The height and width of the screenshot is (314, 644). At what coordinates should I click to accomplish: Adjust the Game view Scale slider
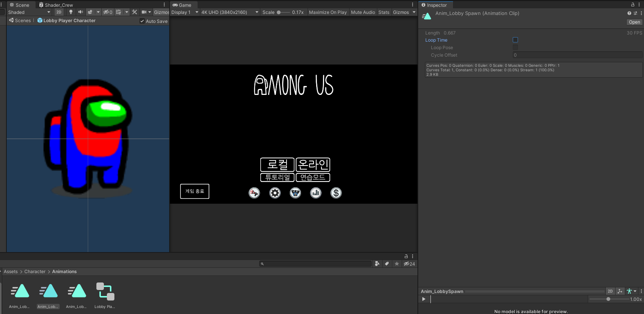coord(283,12)
